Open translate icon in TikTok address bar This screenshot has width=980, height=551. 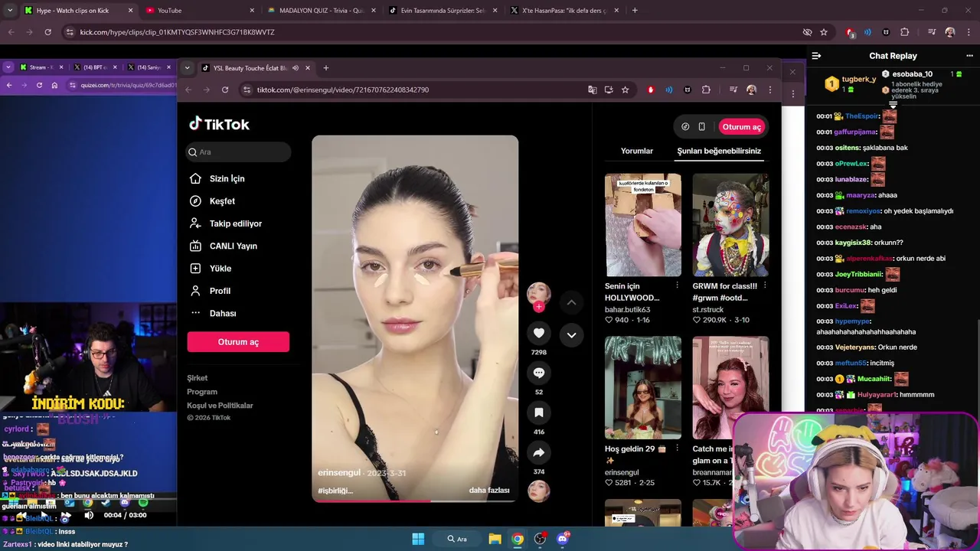pyautogui.click(x=592, y=90)
